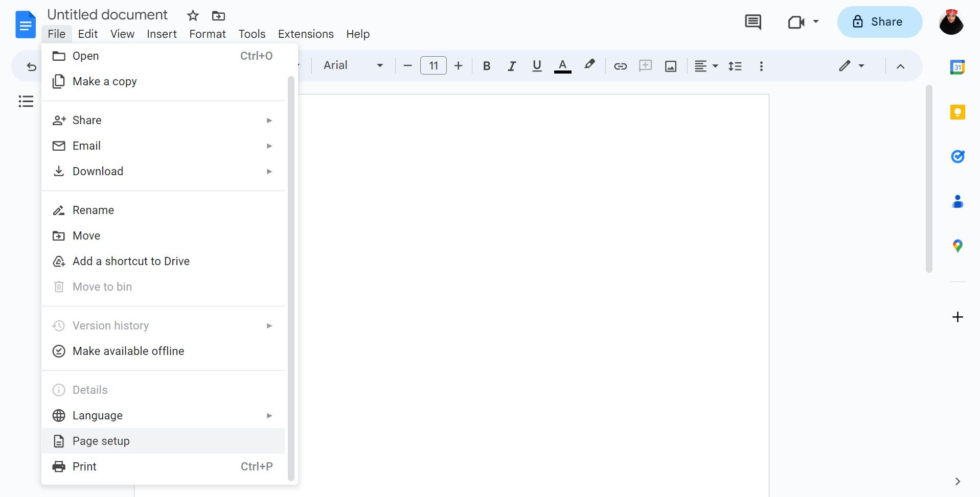Click the Share button

(879, 22)
